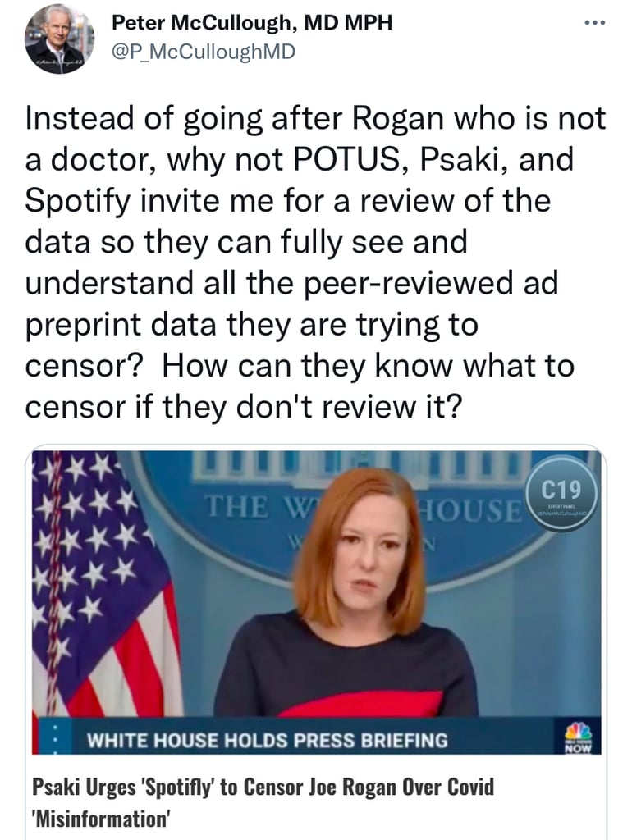Click the word "Spotify" in the tweet body
The height and width of the screenshot is (840, 632).
78,202
